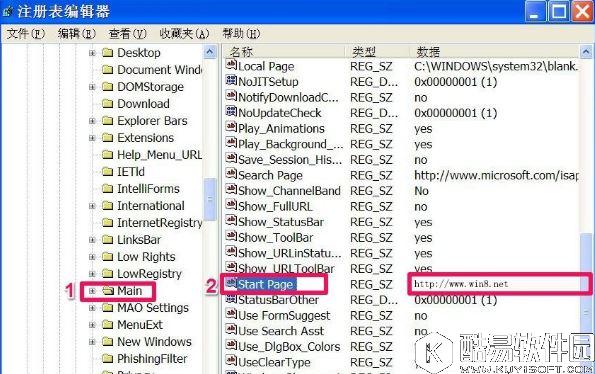This screenshot has width=595, height=374.
Task: Click the tree pane scroll-up arrow
Action: pyautogui.click(x=210, y=52)
